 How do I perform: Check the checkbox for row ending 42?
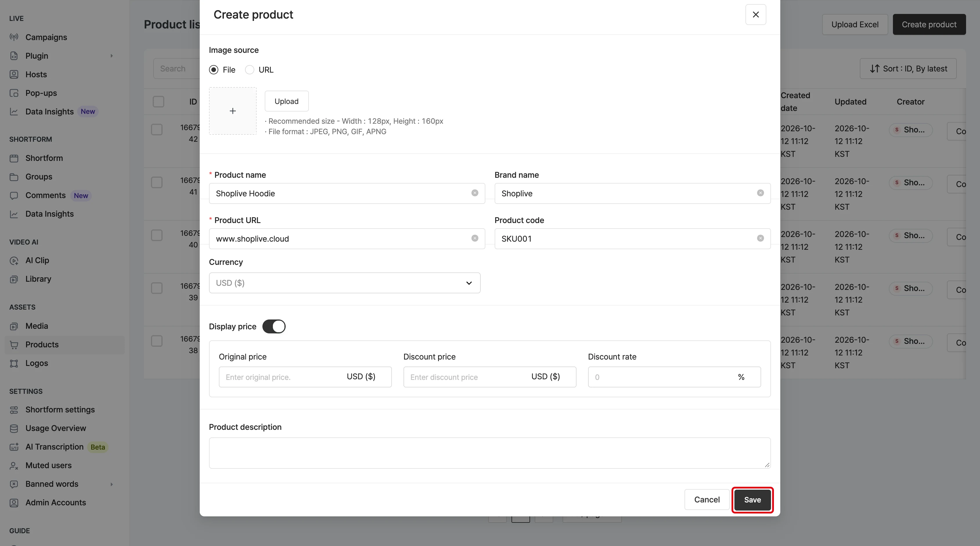pos(157,129)
